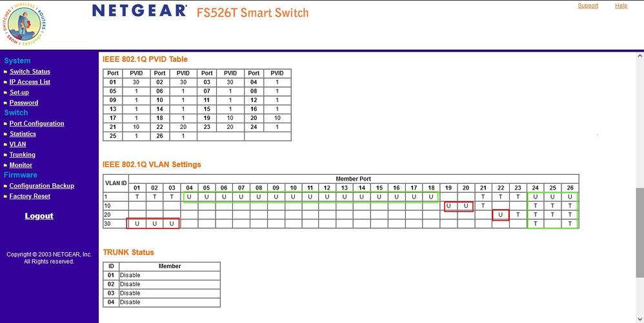Open the Help link
Viewport: 644px width, 323px height.
coord(621,6)
